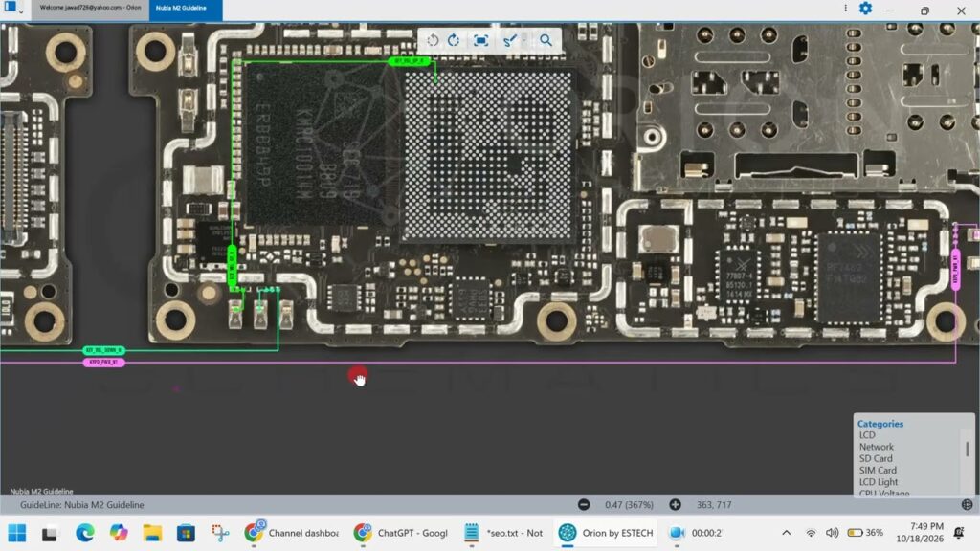The image size is (980, 551).
Task: Open Wi-Fi network settings in tray
Action: click(x=811, y=533)
